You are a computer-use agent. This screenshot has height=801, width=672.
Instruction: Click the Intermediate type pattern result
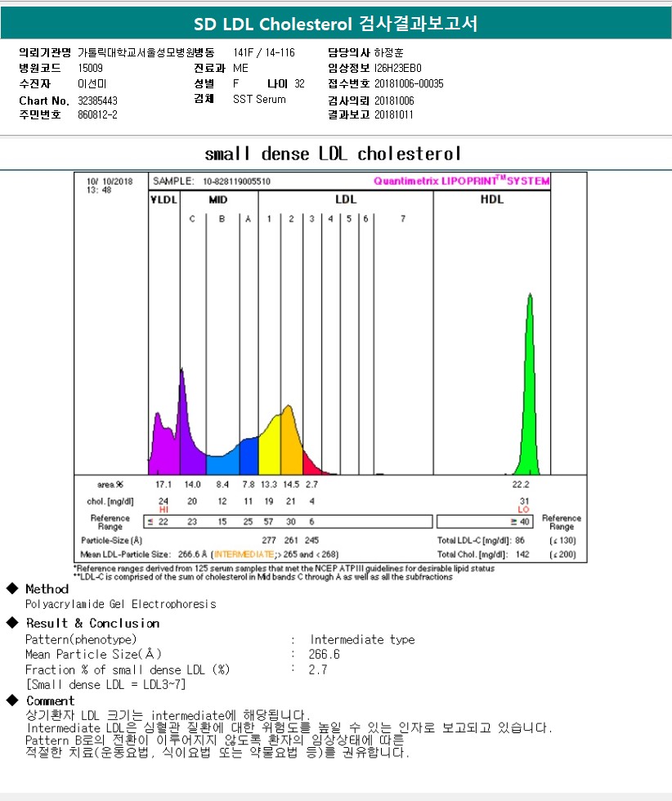(x=362, y=639)
